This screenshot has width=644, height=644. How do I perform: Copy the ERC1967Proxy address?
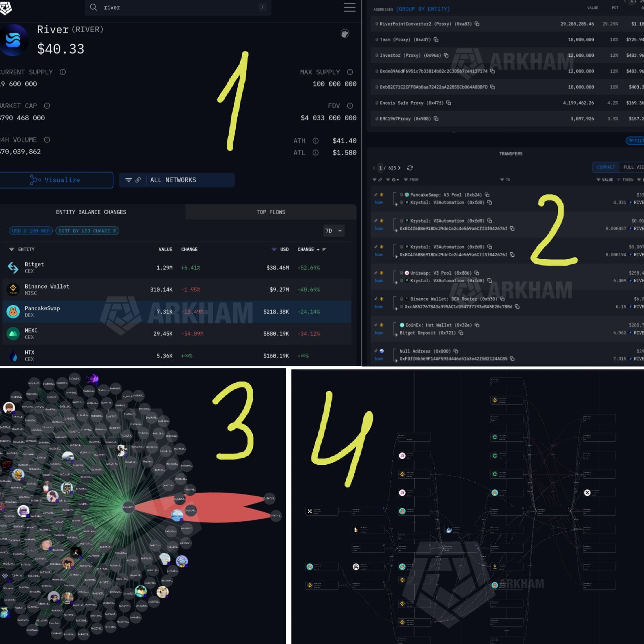(436, 119)
